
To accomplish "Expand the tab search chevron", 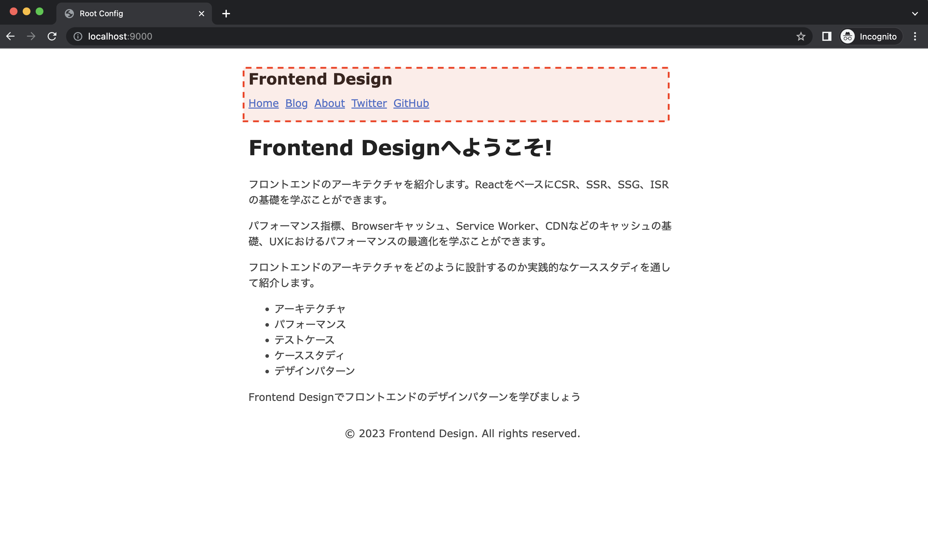I will click(915, 14).
